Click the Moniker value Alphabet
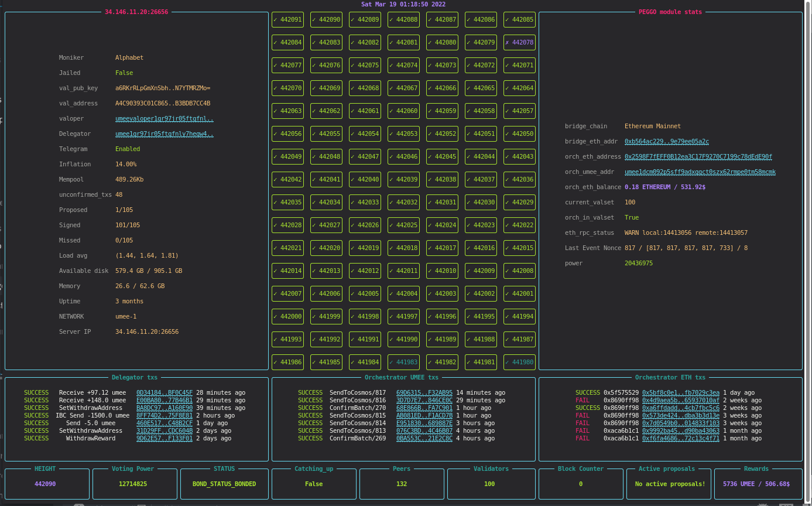The image size is (812, 506). [x=129, y=58]
